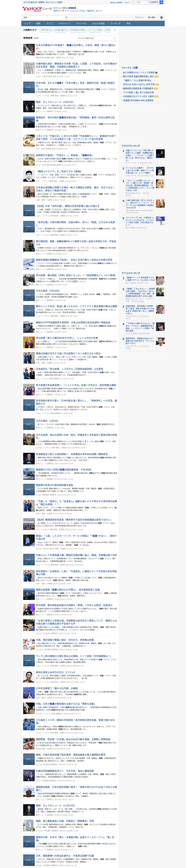The height and width of the screenshot is (868, 186).
Task: Select the #災害に備える tag
Action: 61,30
